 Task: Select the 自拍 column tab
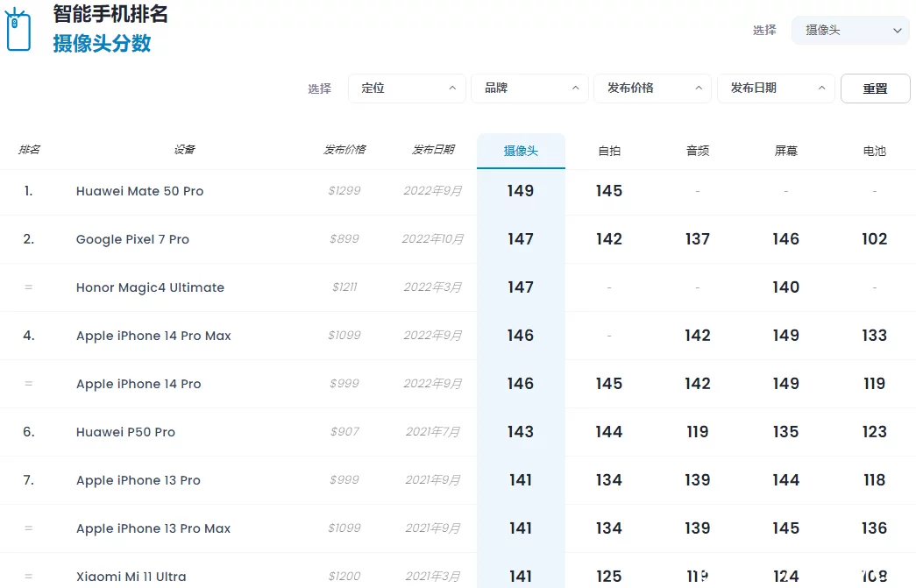[609, 152]
